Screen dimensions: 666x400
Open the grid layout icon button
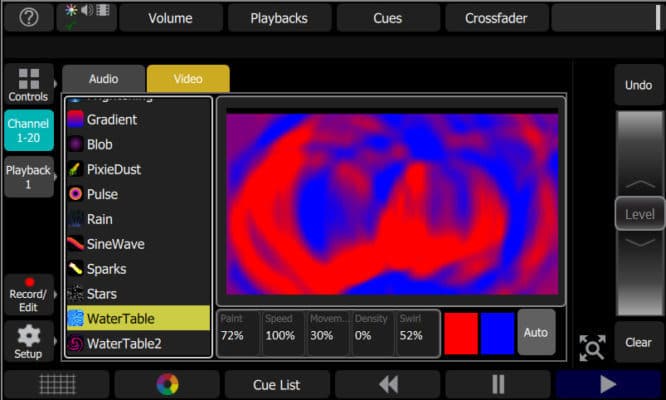pyautogui.click(x=57, y=384)
